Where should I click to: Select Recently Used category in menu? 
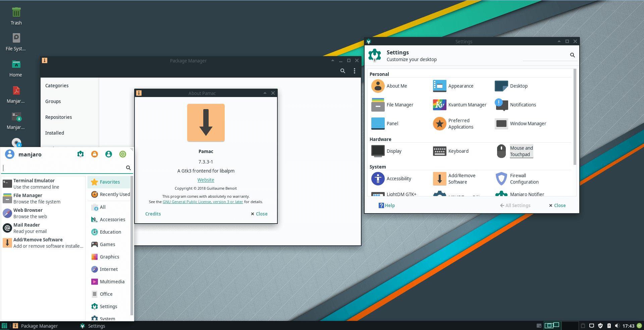pos(109,194)
